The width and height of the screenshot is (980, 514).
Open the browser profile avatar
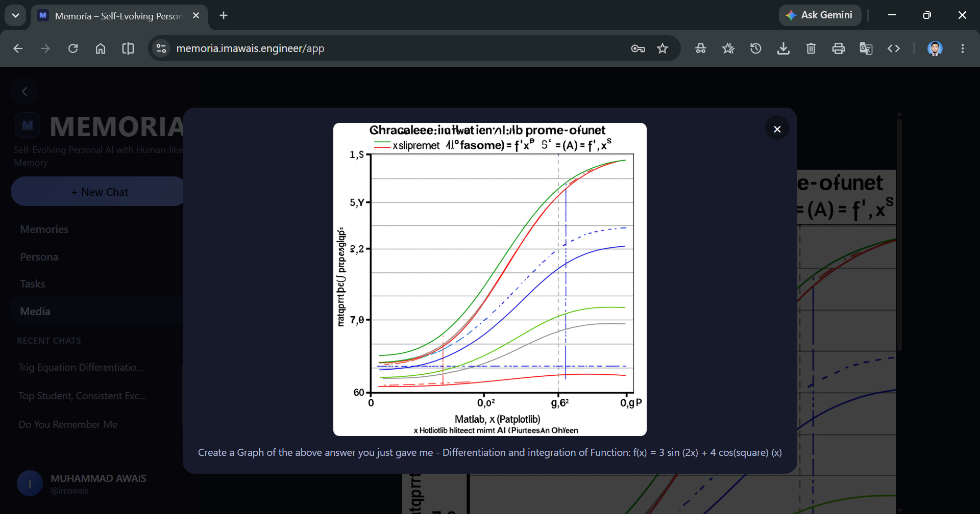[935, 48]
